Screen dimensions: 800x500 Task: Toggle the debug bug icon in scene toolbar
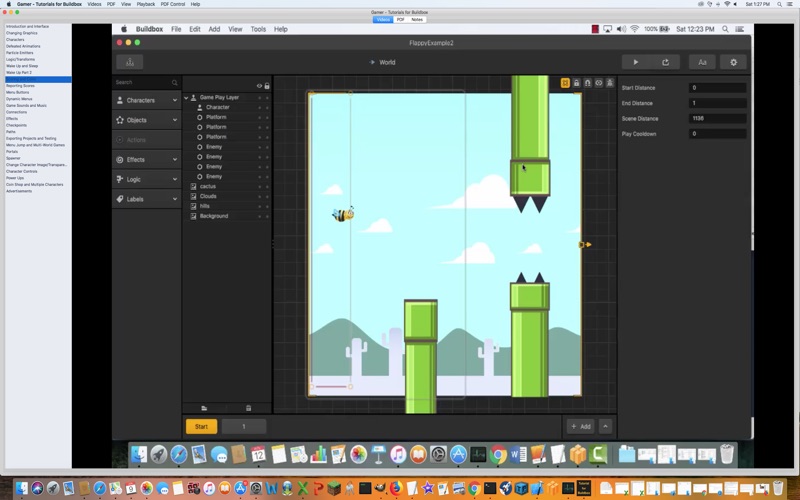[610, 83]
